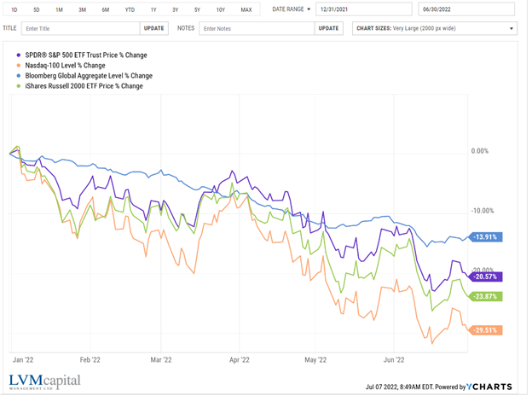Click iShares Russell 2000 ETF legend label
532x396 pixels.
84,86
